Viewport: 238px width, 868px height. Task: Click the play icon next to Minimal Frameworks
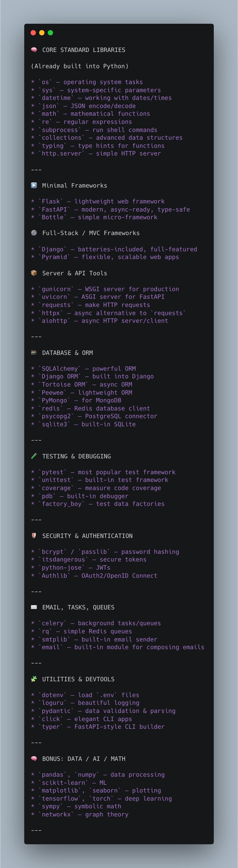coord(34,185)
